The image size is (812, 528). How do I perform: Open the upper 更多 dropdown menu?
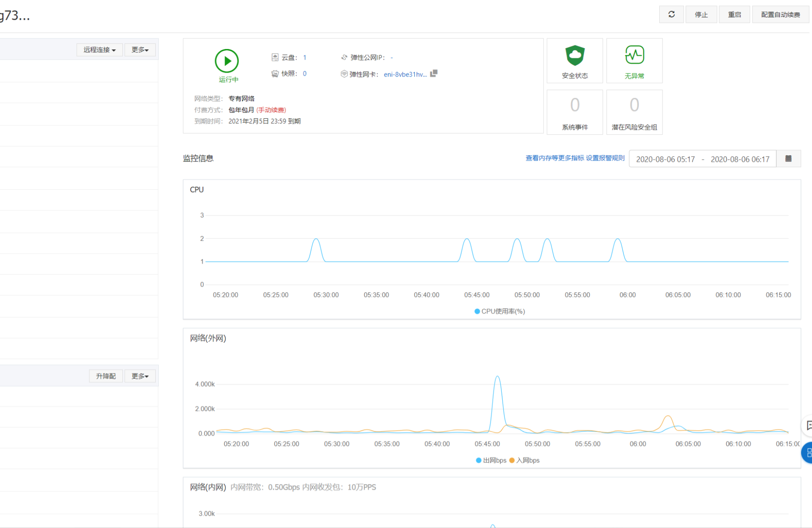click(140, 50)
